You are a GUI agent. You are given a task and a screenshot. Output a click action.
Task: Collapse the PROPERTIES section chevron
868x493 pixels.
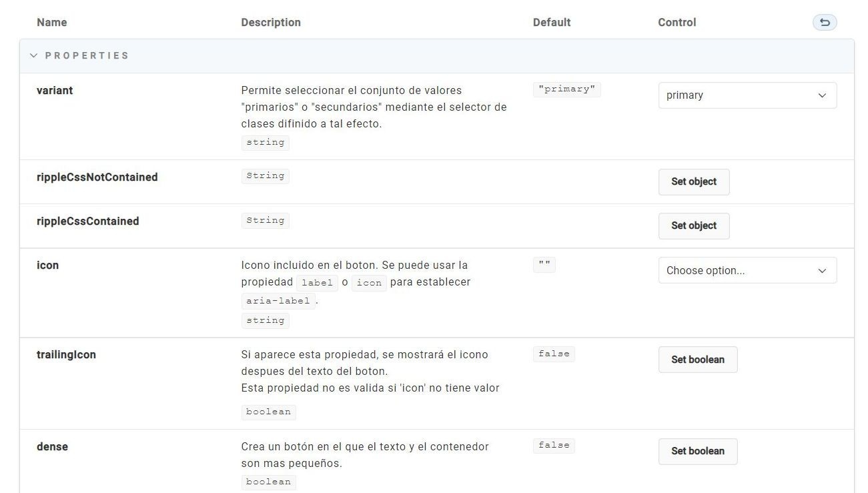pyautogui.click(x=33, y=56)
